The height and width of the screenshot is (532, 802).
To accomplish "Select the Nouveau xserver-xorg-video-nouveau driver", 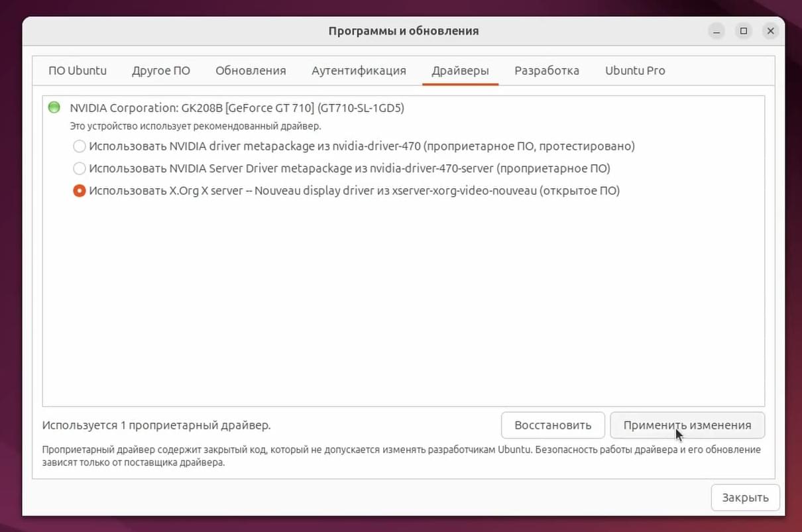I will click(x=346, y=191).
